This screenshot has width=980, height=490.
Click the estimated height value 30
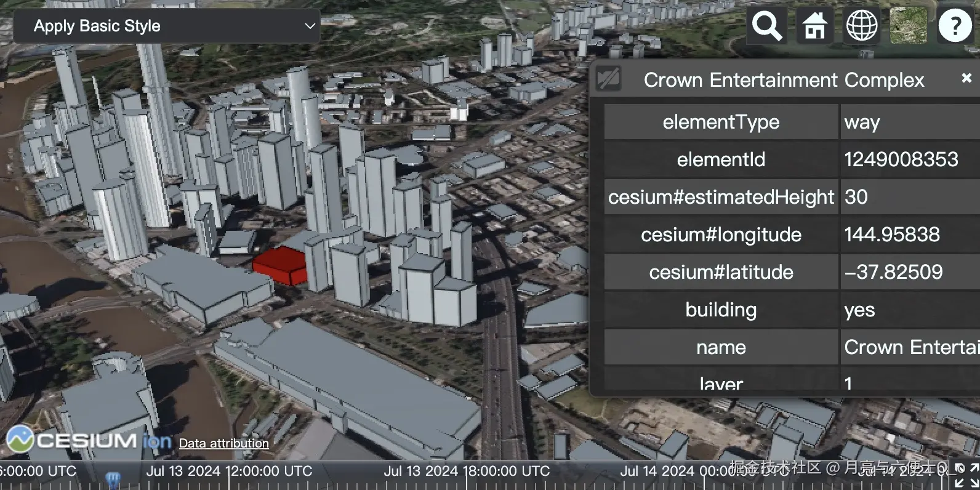tap(856, 197)
